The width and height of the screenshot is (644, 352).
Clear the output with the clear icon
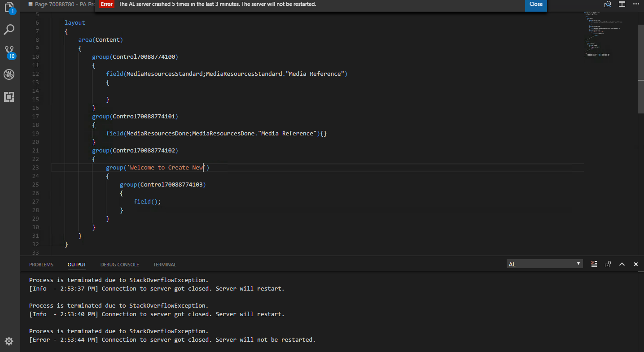pyautogui.click(x=594, y=264)
